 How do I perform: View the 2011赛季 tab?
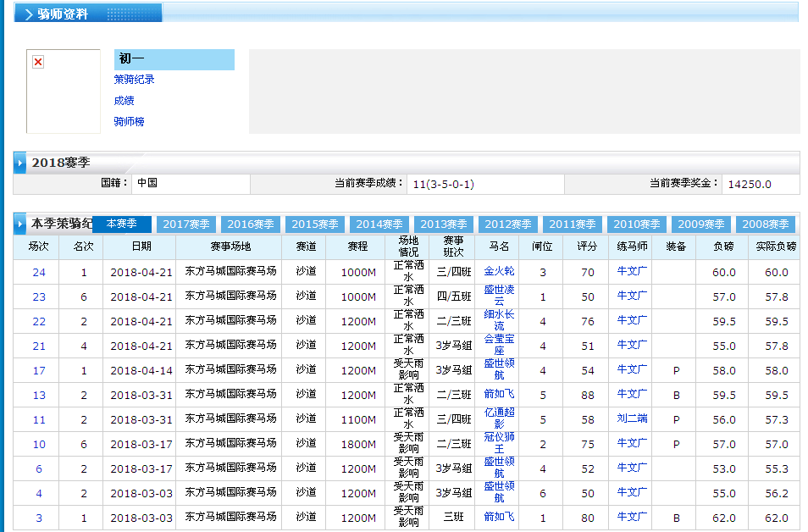(x=573, y=224)
